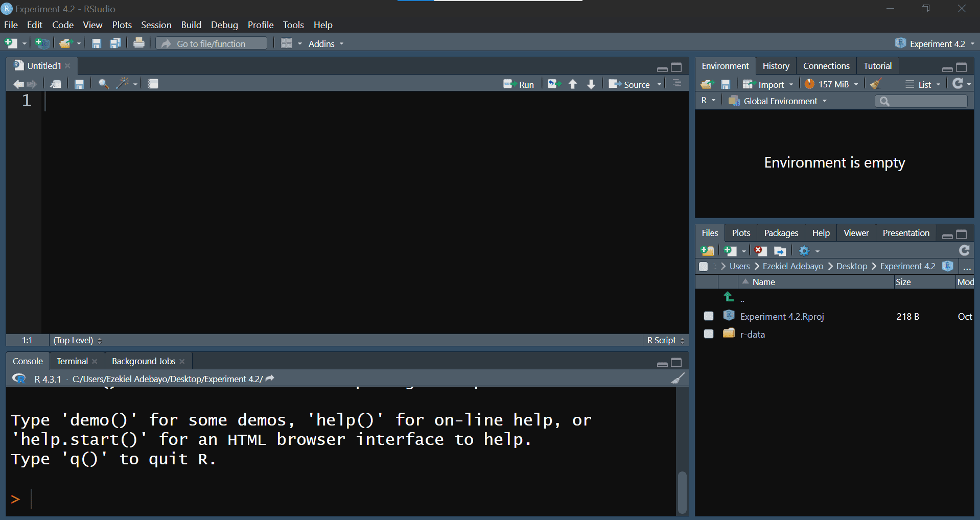Print the current file
980x520 pixels.
138,43
